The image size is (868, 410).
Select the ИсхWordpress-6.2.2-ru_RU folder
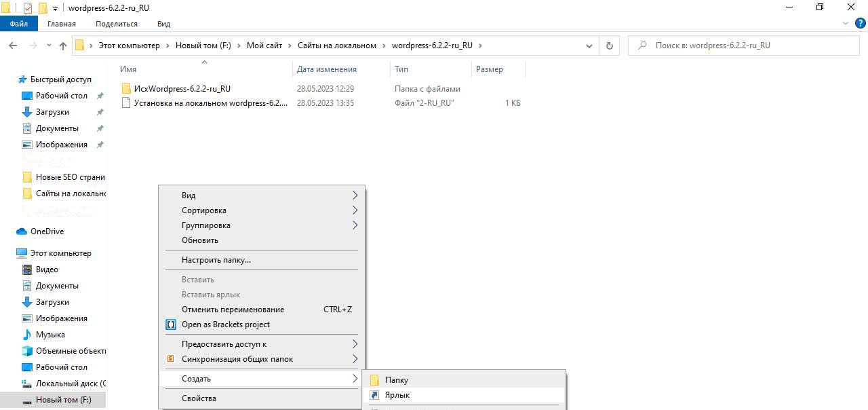coord(182,89)
